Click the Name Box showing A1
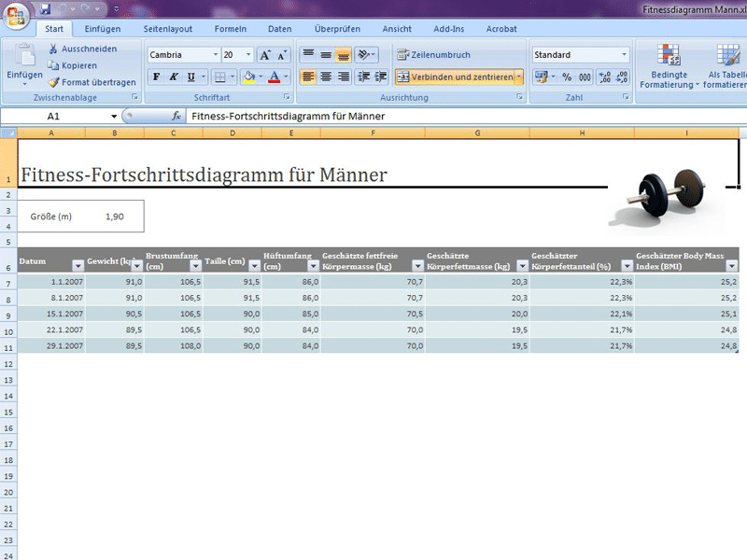Image resolution: width=747 pixels, height=560 pixels. pos(54,116)
